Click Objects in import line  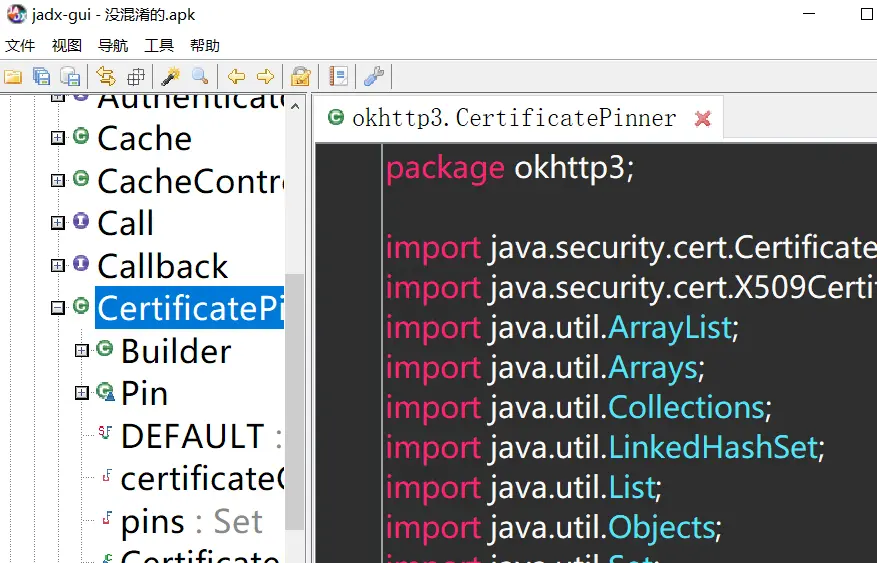pyautogui.click(x=662, y=527)
